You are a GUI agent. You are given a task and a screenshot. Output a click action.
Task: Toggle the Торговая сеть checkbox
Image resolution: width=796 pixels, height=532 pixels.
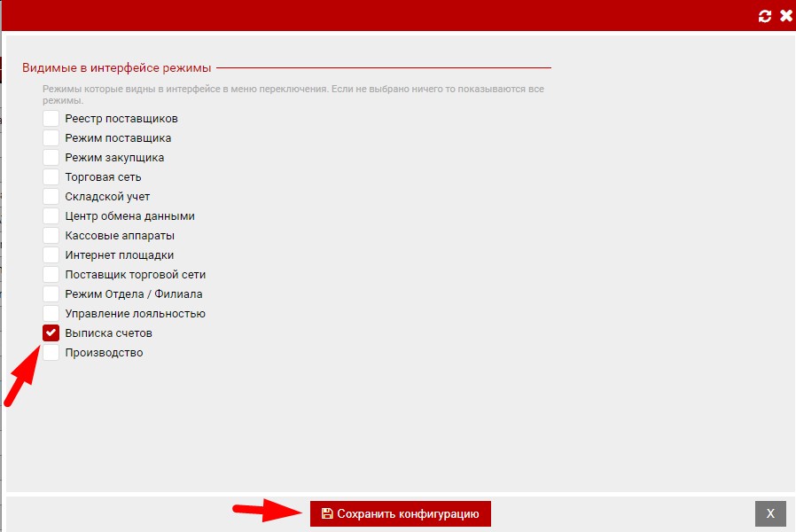coord(51,176)
